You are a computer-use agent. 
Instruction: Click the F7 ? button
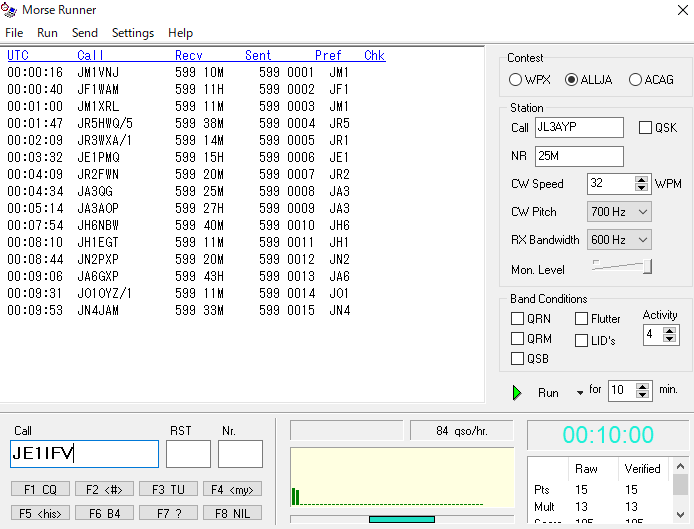point(168,513)
